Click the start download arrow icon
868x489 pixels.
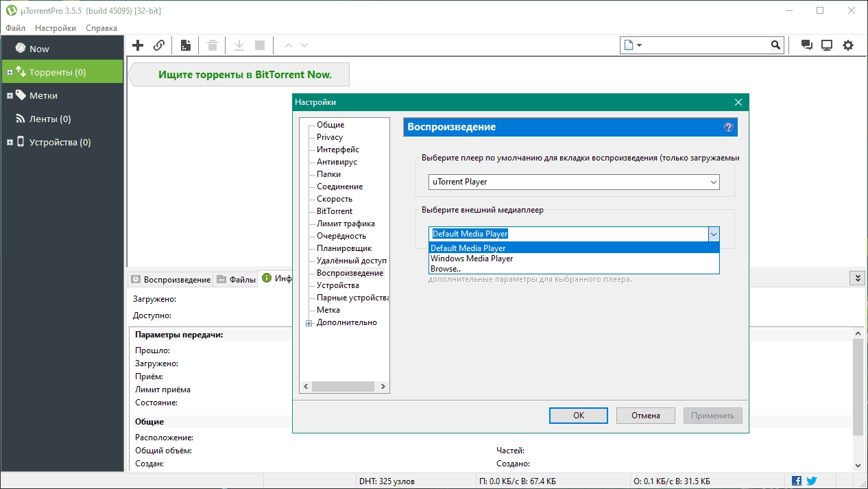[x=239, y=45]
